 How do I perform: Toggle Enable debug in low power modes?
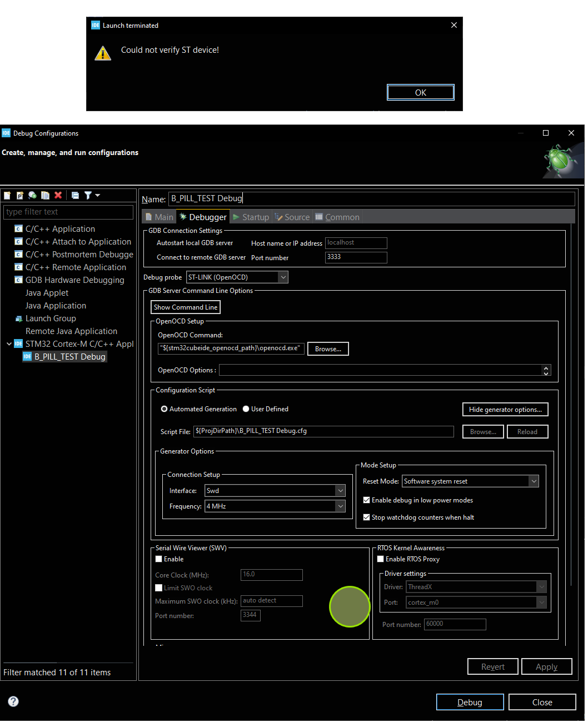(366, 500)
